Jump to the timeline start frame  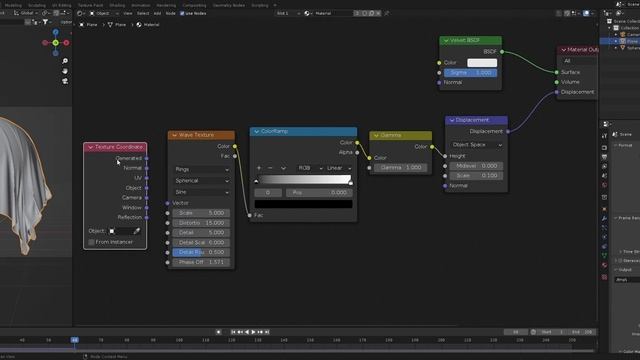click(x=233, y=332)
